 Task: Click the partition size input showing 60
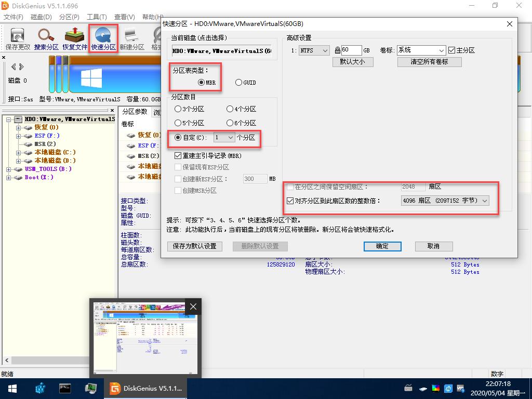tap(352, 50)
